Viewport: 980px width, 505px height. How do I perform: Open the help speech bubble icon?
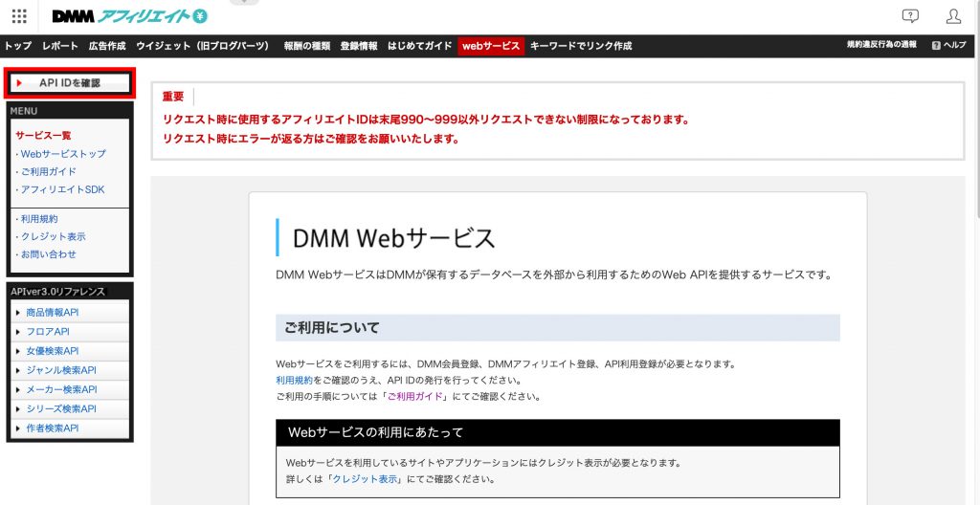tap(911, 16)
